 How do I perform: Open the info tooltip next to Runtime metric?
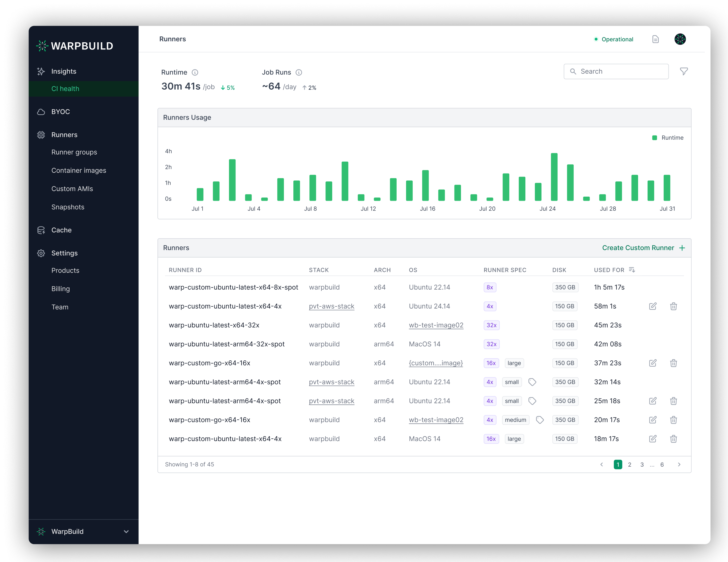pyautogui.click(x=195, y=73)
